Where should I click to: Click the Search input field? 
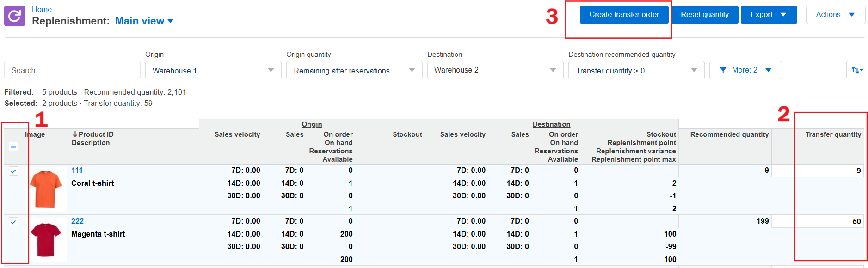click(x=72, y=70)
